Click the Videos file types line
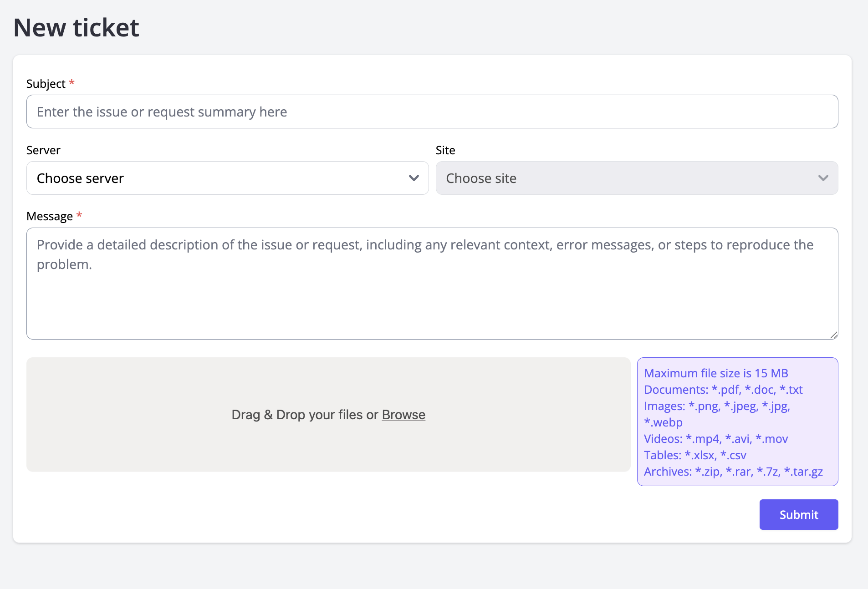This screenshot has height=589, width=868. point(716,439)
